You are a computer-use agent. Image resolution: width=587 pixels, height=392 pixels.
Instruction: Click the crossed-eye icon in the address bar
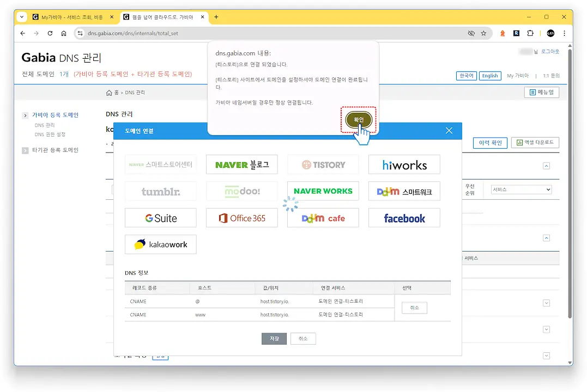click(x=471, y=33)
